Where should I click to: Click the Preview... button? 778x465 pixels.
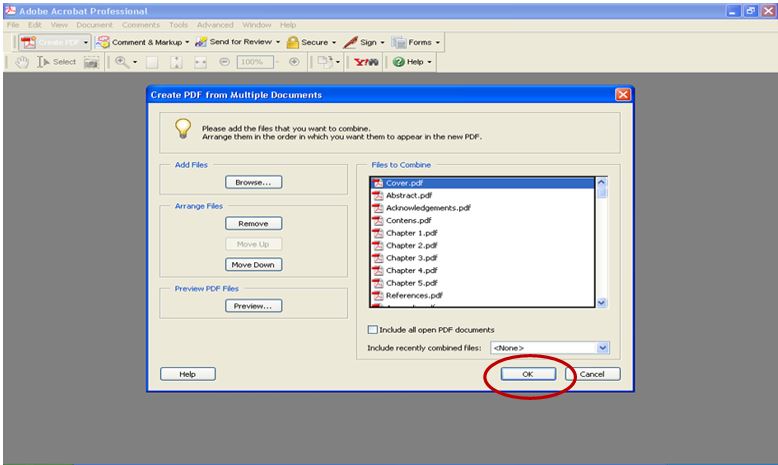[254, 306]
